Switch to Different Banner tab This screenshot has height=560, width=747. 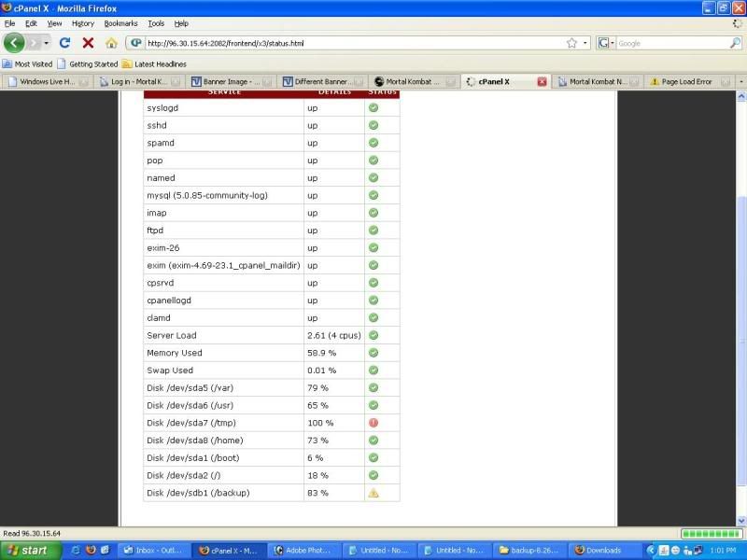322,82
